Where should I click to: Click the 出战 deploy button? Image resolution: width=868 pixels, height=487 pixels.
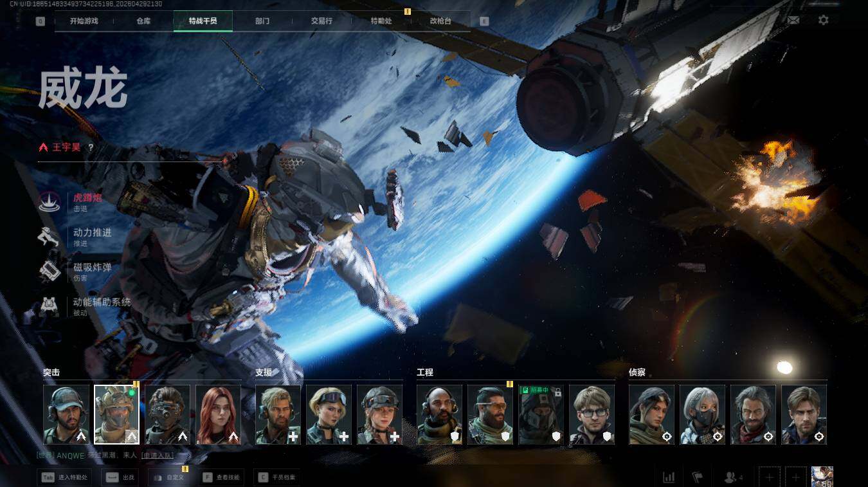point(120,477)
